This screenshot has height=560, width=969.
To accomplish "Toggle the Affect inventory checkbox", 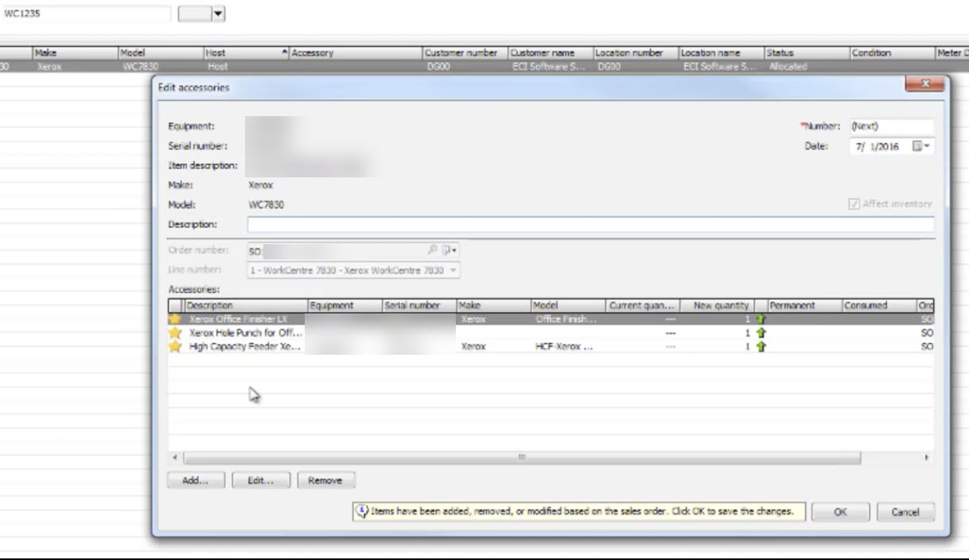I will pyautogui.click(x=854, y=204).
